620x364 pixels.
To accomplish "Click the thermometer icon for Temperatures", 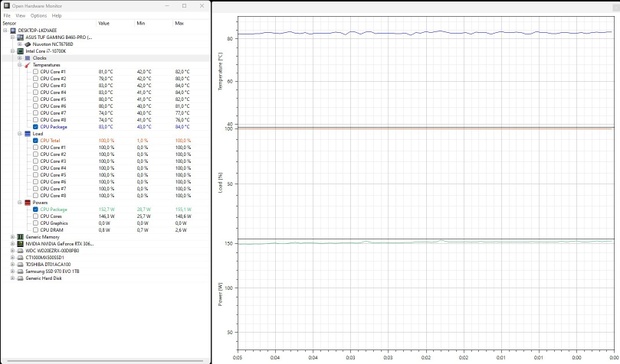I will coord(28,65).
